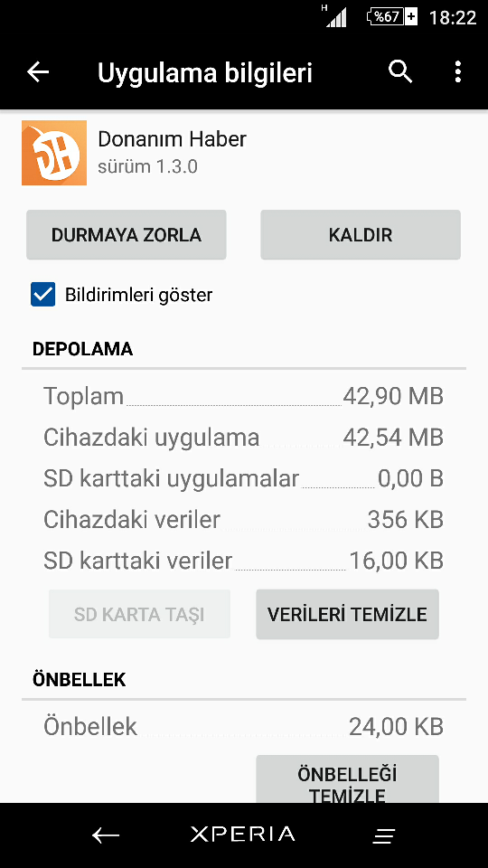Tap the disabled SD KARTA TAŞI button
Image resolution: width=488 pixels, height=868 pixels.
coord(139,614)
